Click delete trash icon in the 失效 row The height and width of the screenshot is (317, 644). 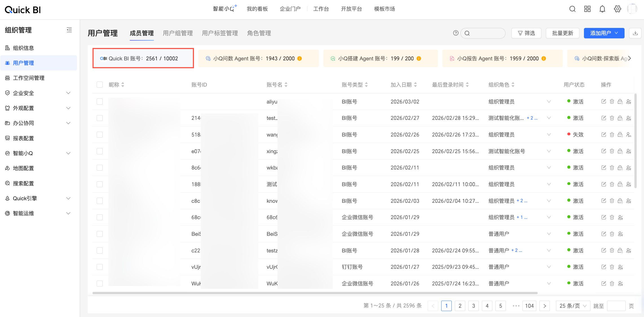click(612, 135)
